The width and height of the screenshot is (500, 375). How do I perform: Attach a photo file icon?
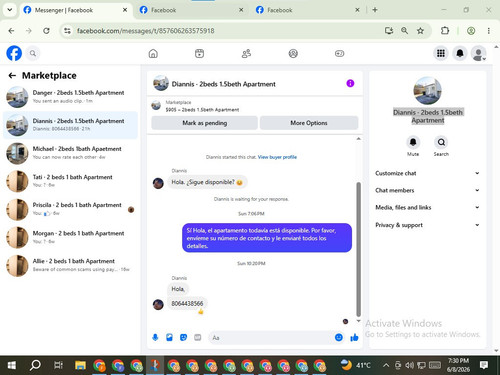[169, 338]
